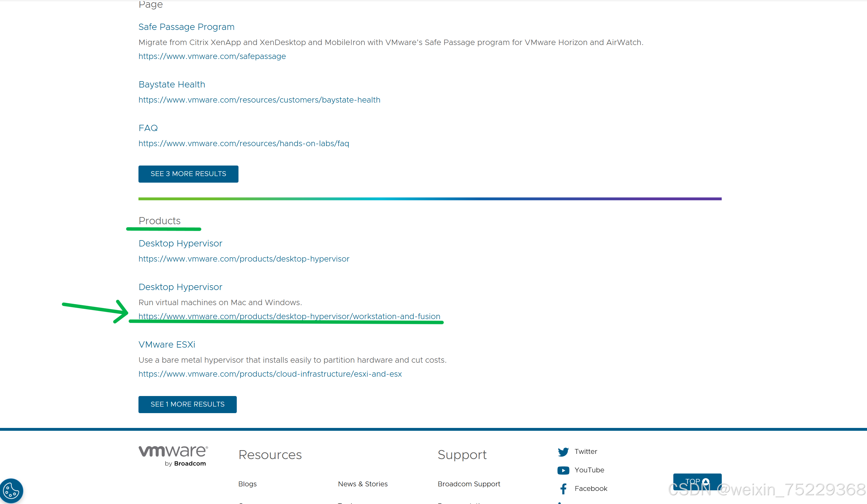Click the Facebook f icon

pyautogui.click(x=563, y=489)
